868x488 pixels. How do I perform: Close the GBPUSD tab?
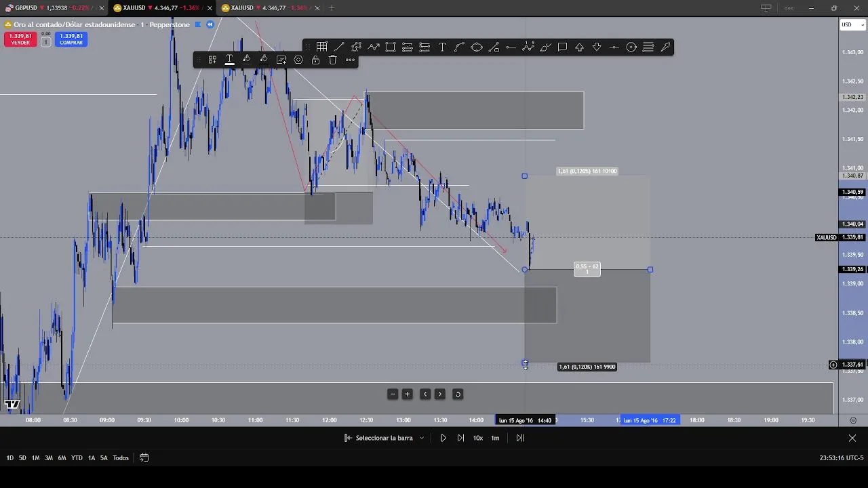pos(101,8)
